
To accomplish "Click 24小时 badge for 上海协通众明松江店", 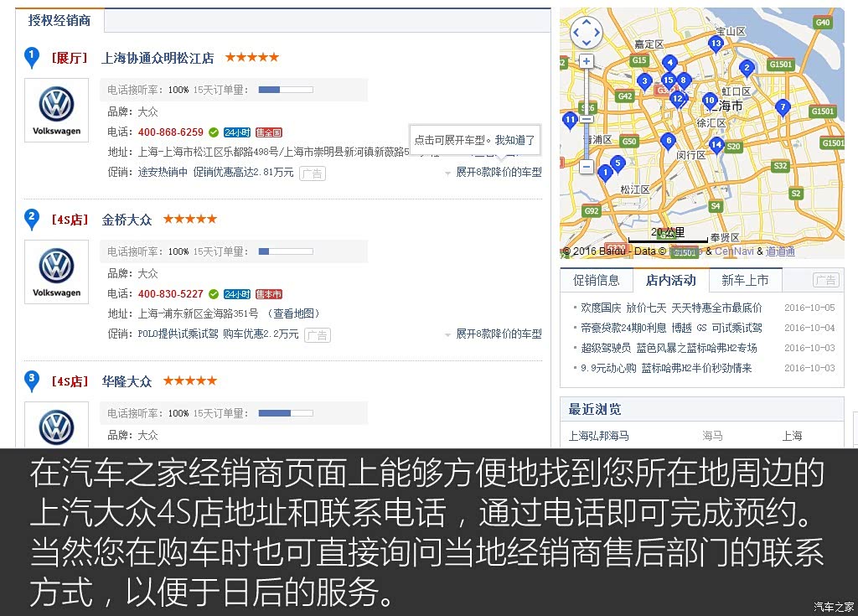I will tap(237, 132).
